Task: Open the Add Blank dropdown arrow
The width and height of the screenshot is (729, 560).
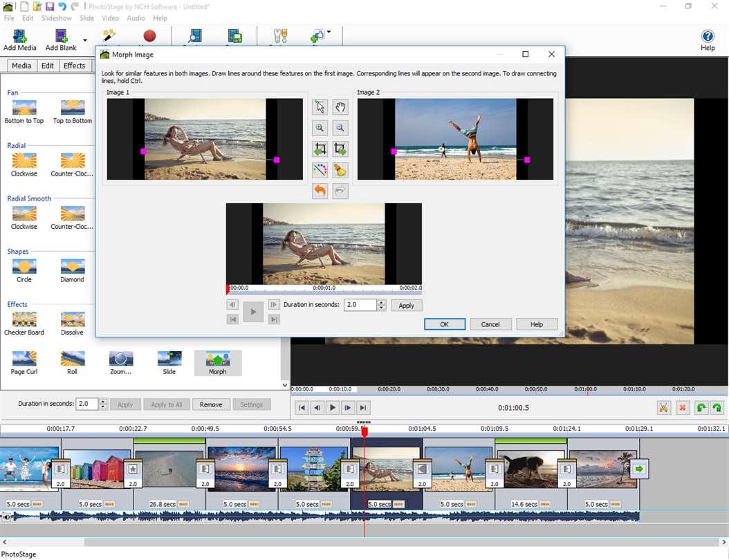Action: (x=85, y=40)
